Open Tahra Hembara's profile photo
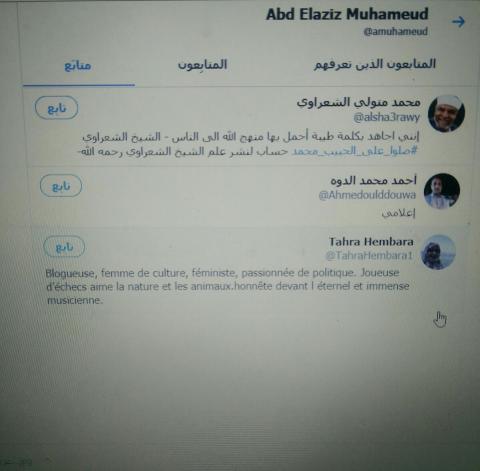This screenshot has width=480, height=471. click(x=438, y=252)
